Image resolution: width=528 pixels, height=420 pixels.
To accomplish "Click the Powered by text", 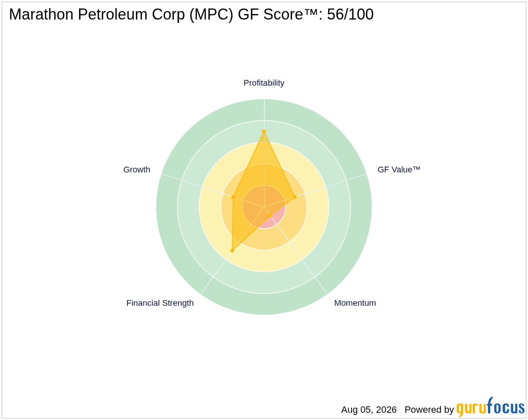I will (429, 410).
